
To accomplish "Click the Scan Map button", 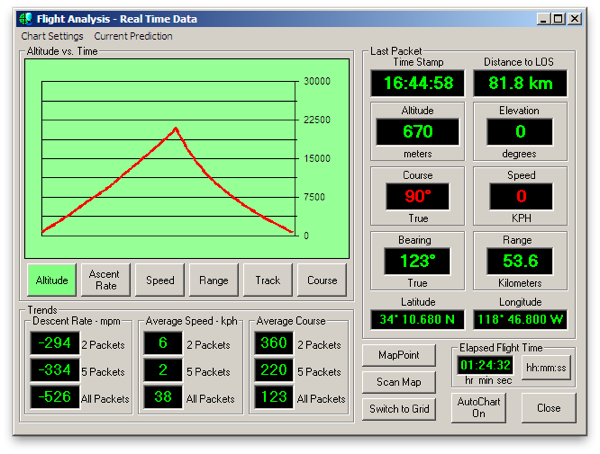I will [399, 382].
